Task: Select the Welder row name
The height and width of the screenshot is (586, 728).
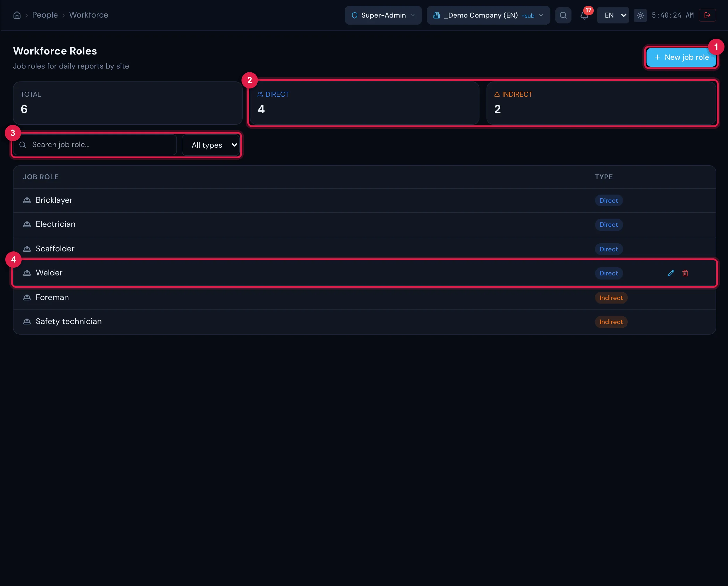Action: coord(49,273)
